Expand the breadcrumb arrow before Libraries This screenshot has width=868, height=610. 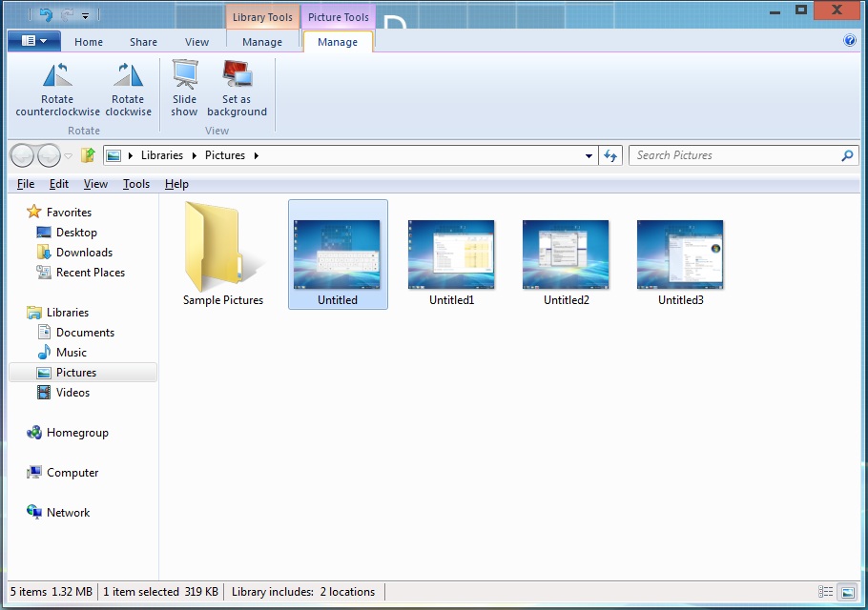point(131,155)
